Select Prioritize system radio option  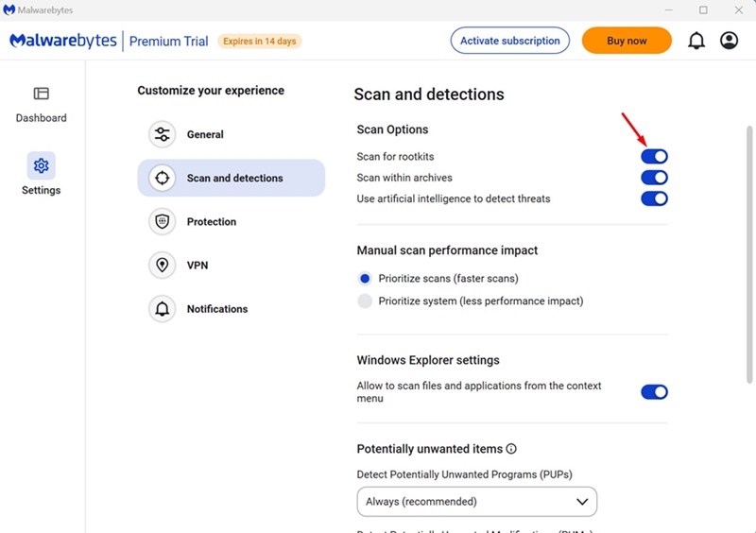(x=365, y=301)
